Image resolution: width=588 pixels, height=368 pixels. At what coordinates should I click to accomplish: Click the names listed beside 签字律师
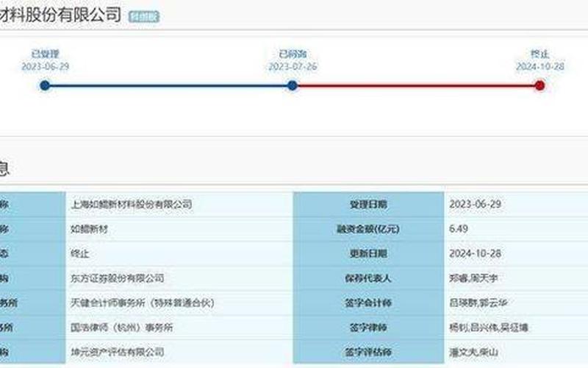[x=489, y=328]
